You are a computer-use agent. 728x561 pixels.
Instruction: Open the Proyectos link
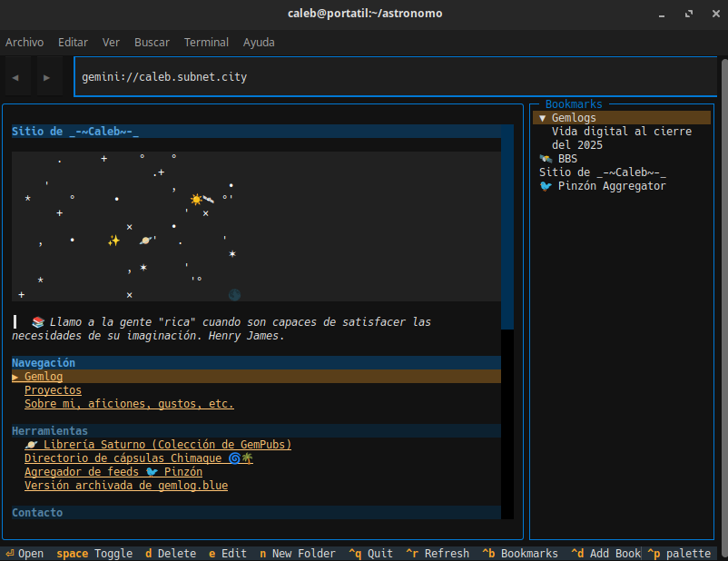[53, 390]
